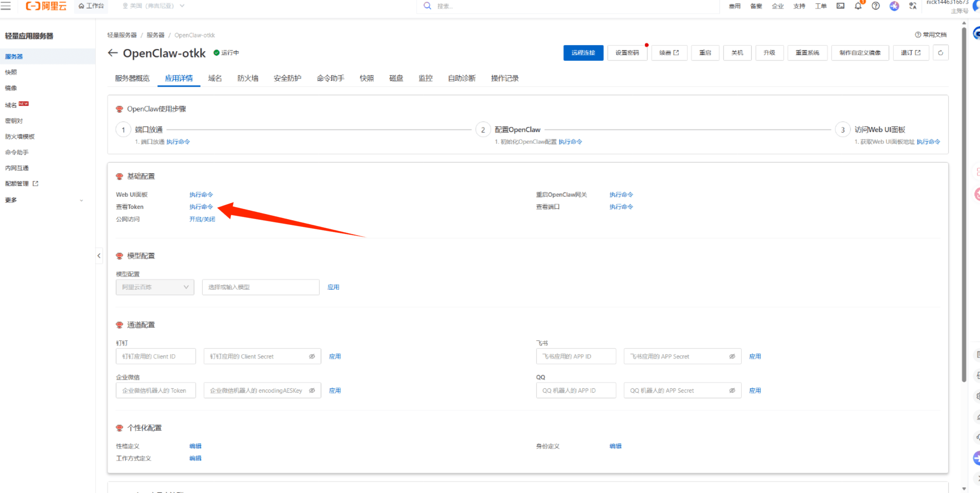The image size is (980, 493).
Task: Open the notification bell icon
Action: pos(858,6)
